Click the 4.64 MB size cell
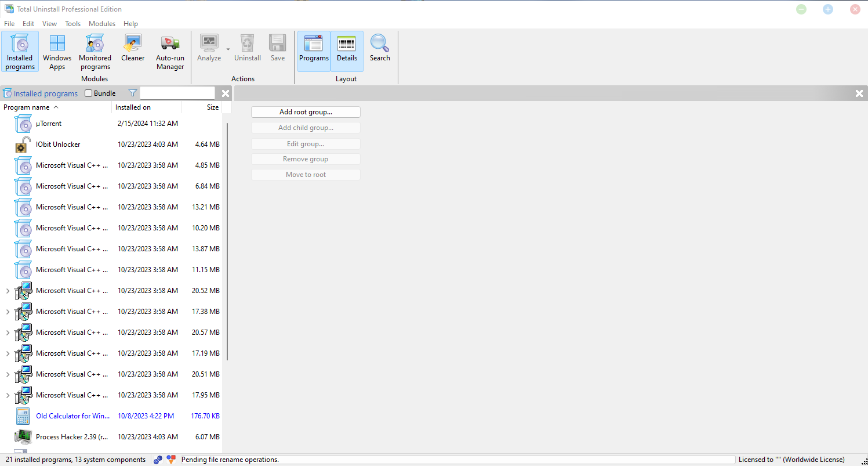This screenshot has width=868, height=466. point(208,145)
